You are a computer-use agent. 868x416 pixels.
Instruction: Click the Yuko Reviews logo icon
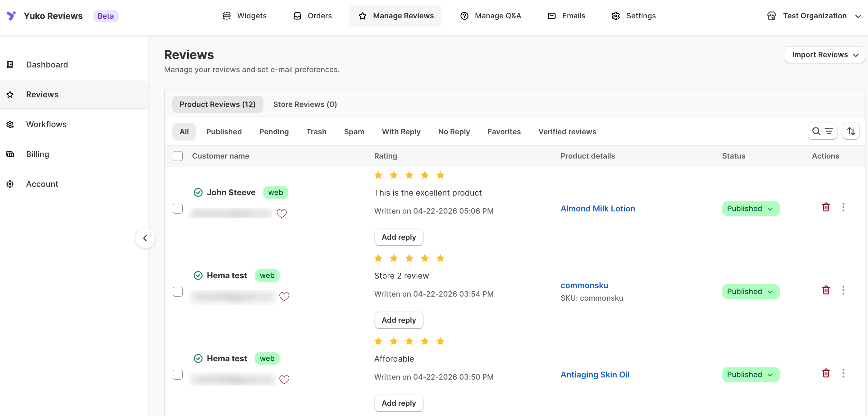pos(11,16)
